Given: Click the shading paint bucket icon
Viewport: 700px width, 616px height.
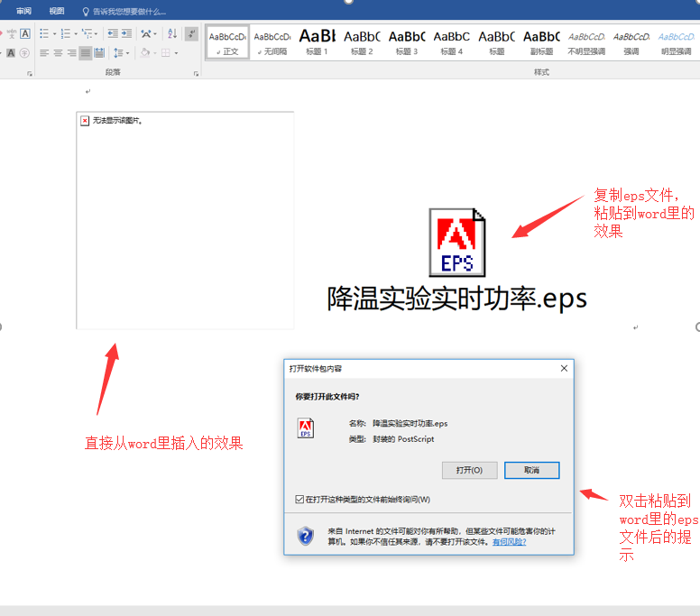Looking at the screenshot, I should pyautogui.click(x=145, y=52).
